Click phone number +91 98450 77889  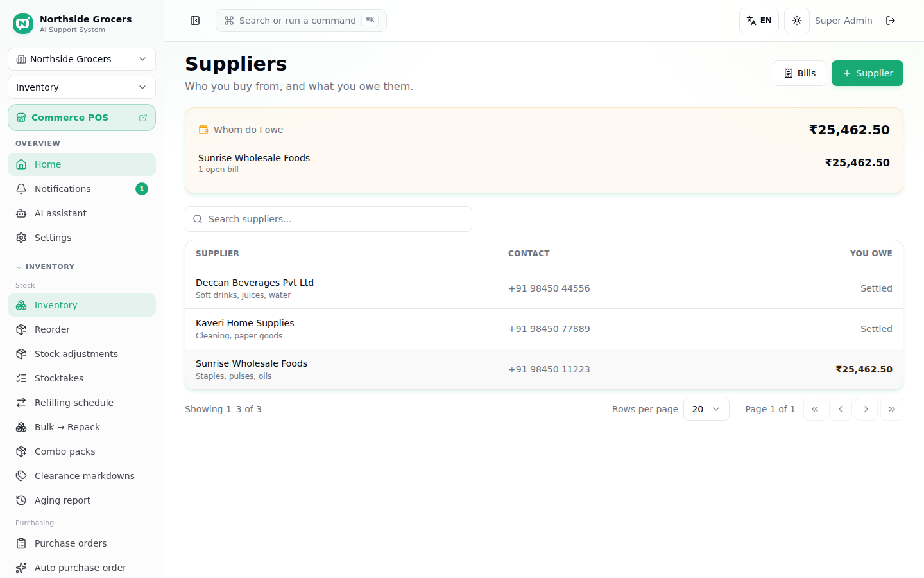click(549, 329)
